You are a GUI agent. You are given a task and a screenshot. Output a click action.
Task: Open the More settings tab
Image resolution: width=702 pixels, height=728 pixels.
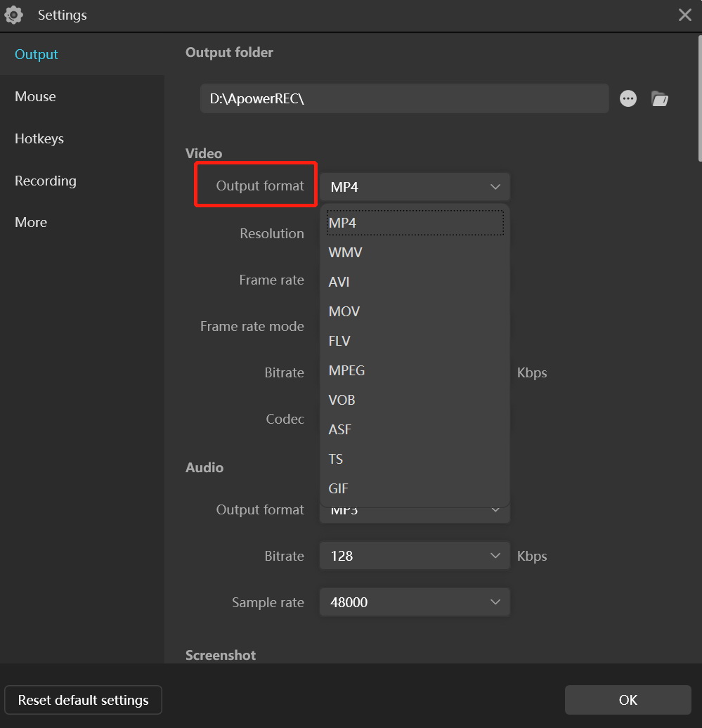31,222
